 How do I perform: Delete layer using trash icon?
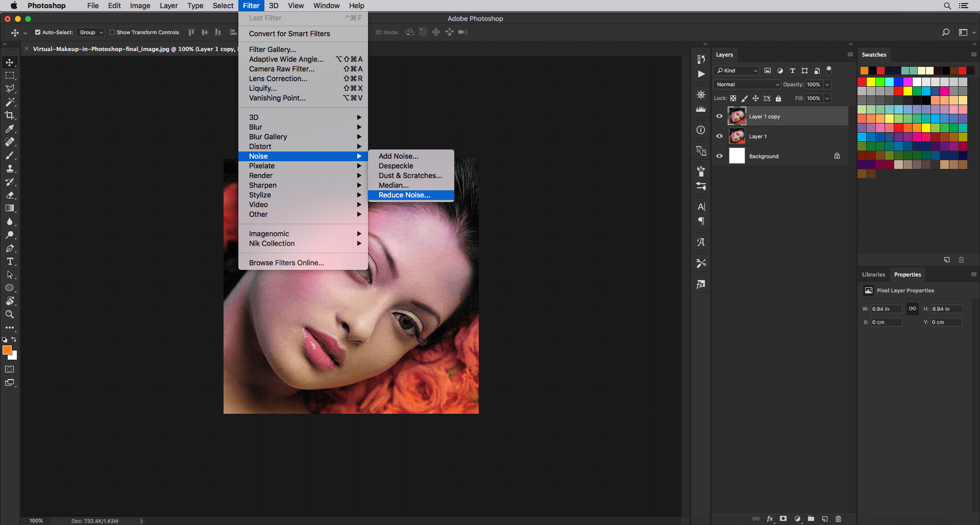coord(838,519)
